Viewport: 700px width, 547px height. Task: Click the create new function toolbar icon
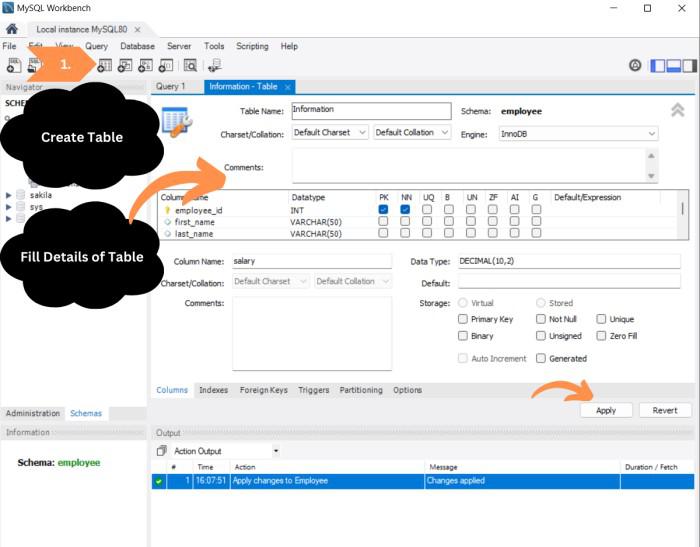(x=166, y=65)
